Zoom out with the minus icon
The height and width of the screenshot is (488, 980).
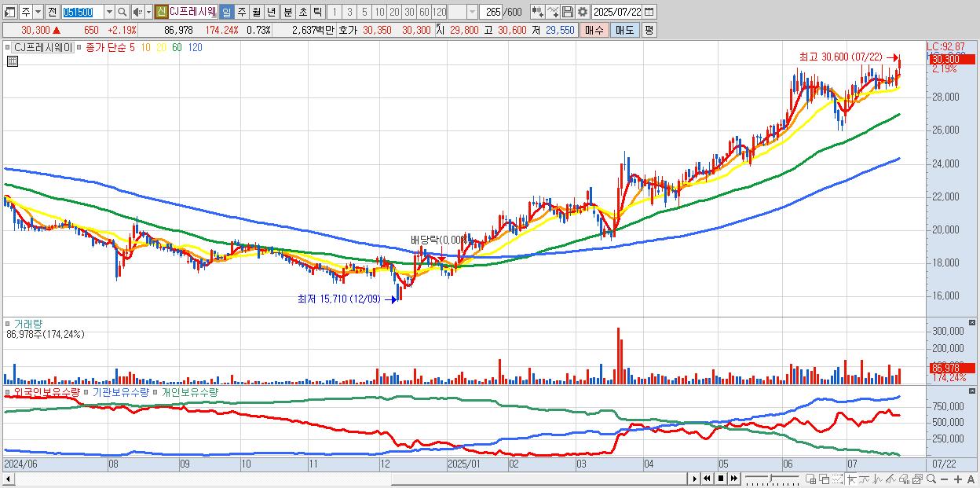pos(945,479)
